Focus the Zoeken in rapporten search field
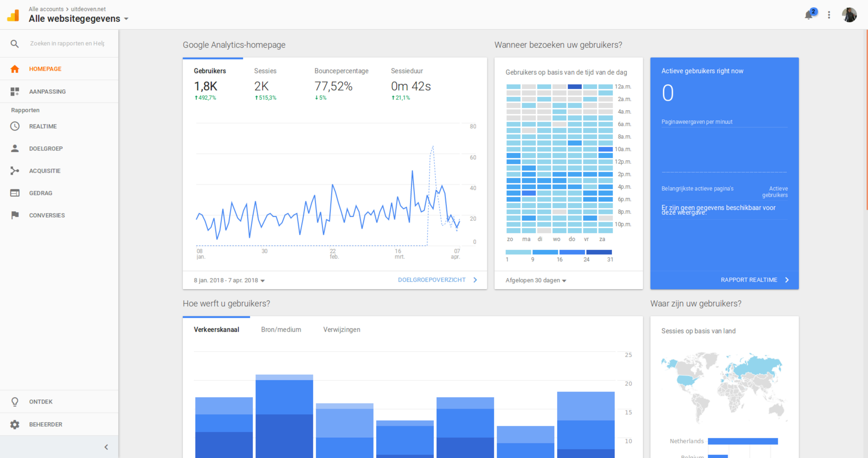This screenshot has width=868, height=458. 67,43
